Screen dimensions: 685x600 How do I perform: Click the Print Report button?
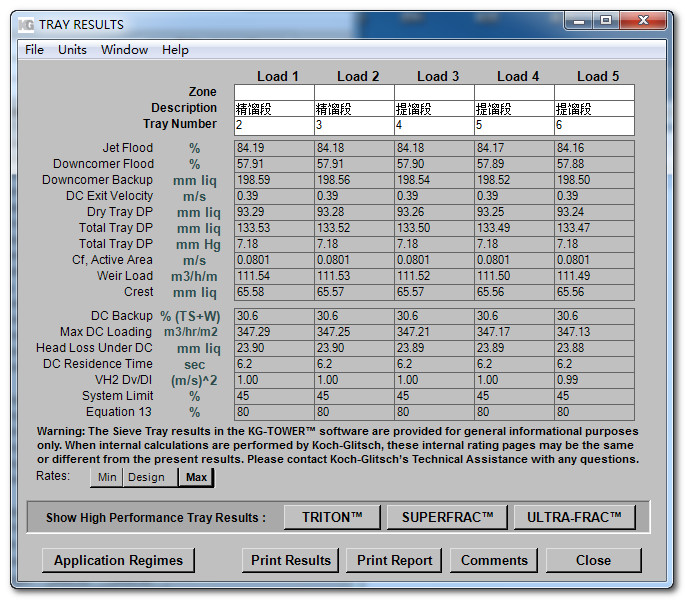pyautogui.click(x=394, y=560)
